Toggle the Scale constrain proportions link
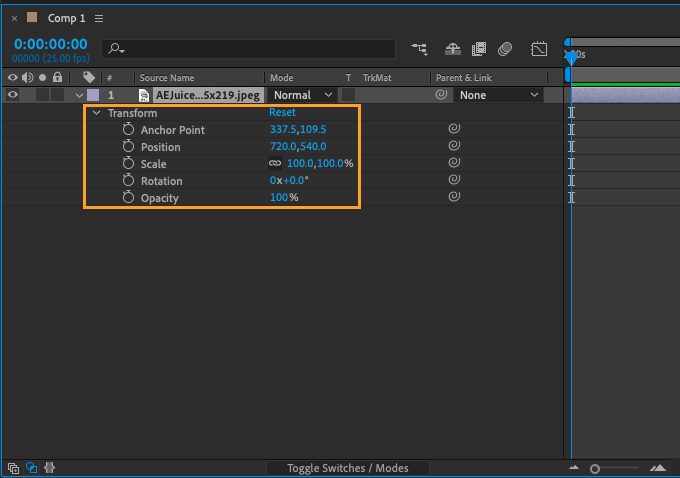The image size is (680, 478). click(274, 164)
